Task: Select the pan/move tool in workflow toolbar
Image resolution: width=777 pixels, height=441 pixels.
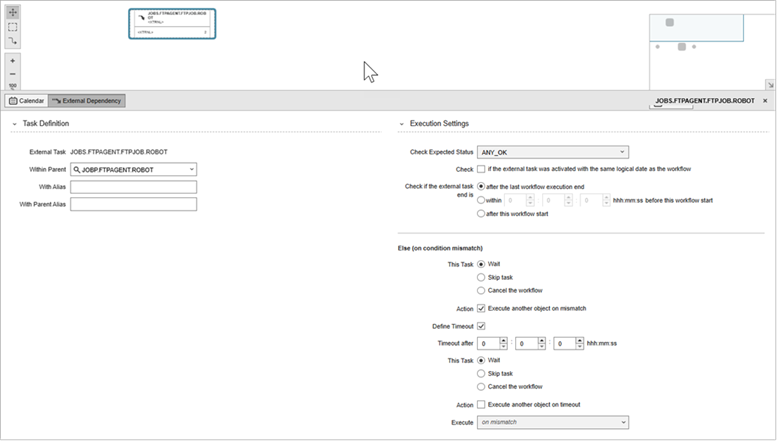Action: 12,11
